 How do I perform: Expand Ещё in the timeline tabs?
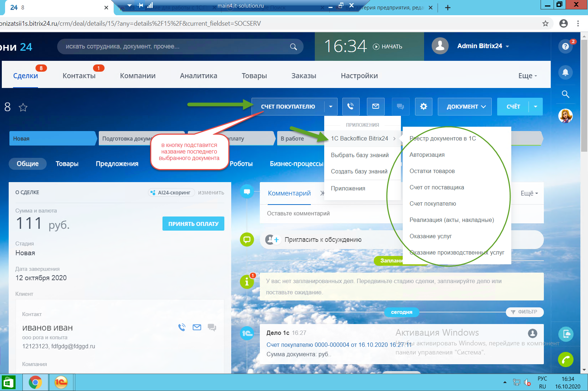[529, 193]
